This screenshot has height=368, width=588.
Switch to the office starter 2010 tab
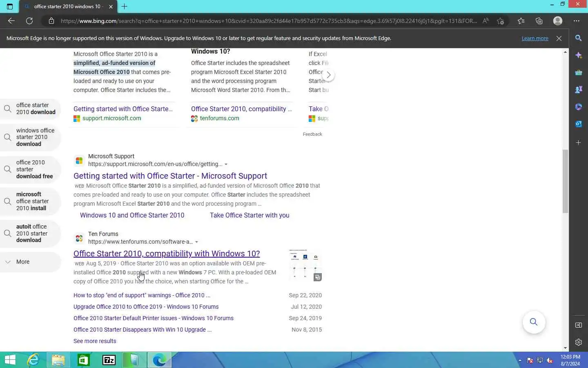pos(67,7)
